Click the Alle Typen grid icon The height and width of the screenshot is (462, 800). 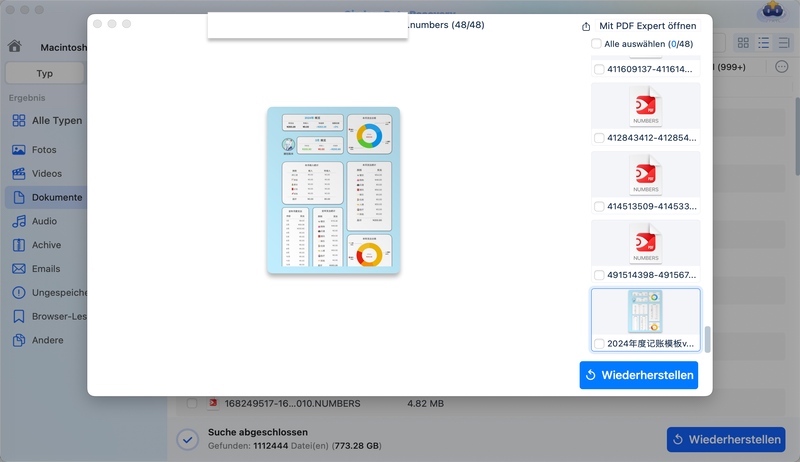click(19, 120)
